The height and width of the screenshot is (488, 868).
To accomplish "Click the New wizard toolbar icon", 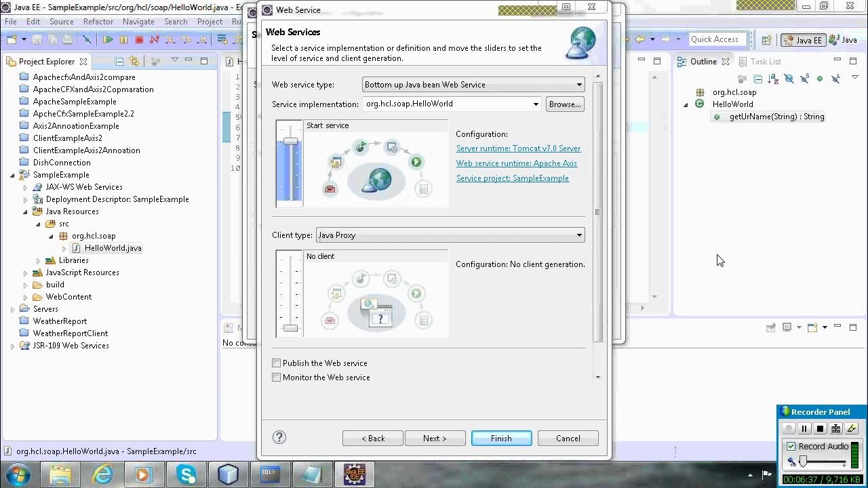I will coord(11,40).
